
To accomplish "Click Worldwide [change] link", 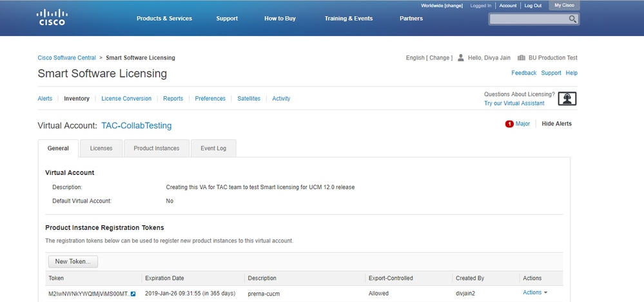I will coord(442,6).
